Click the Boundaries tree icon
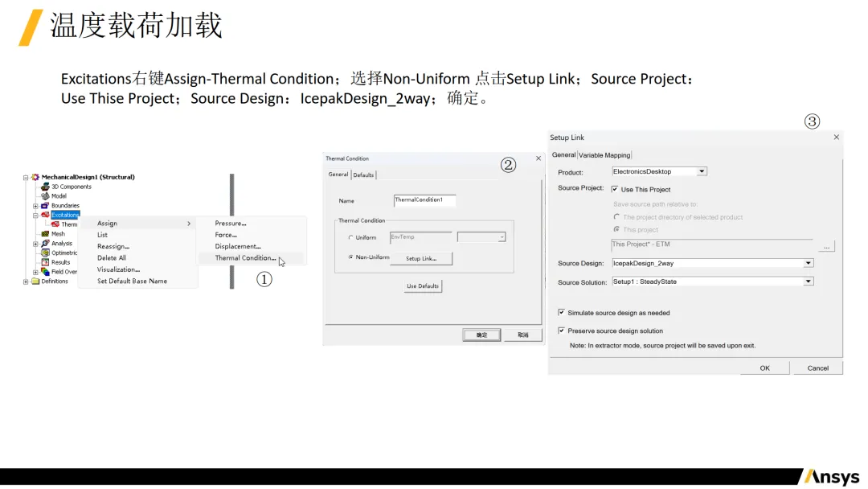 click(x=45, y=205)
